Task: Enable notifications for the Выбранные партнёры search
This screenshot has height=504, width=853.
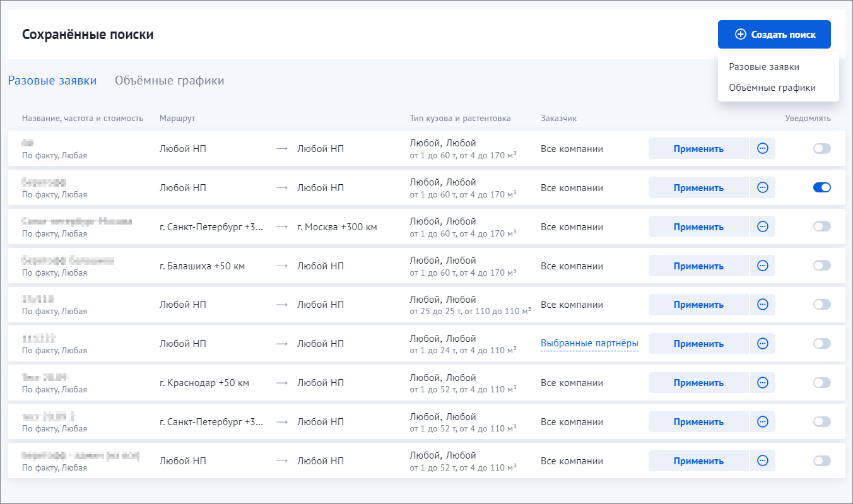Action: click(x=822, y=344)
